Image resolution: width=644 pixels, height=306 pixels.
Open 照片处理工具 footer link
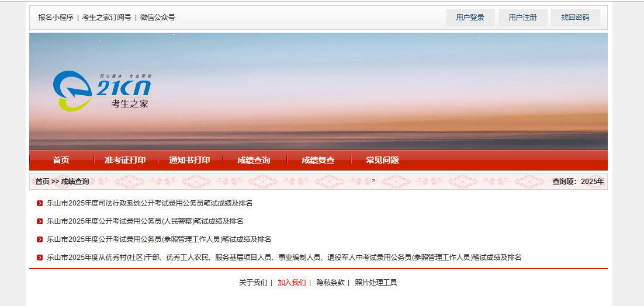[x=376, y=282]
